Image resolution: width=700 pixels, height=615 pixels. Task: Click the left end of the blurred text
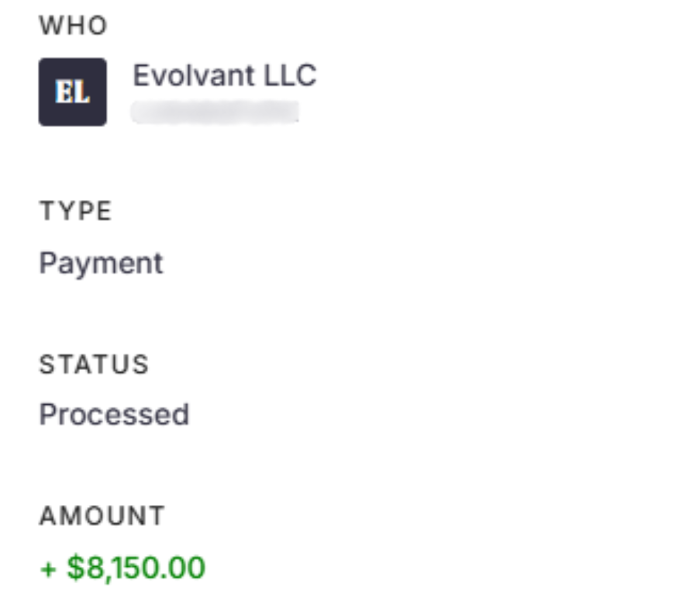click(140, 112)
